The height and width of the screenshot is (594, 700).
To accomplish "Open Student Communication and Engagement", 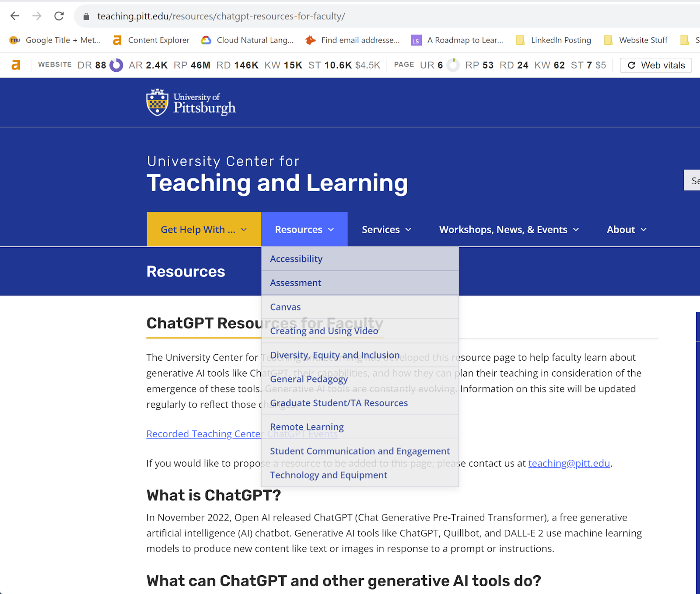I will [360, 451].
